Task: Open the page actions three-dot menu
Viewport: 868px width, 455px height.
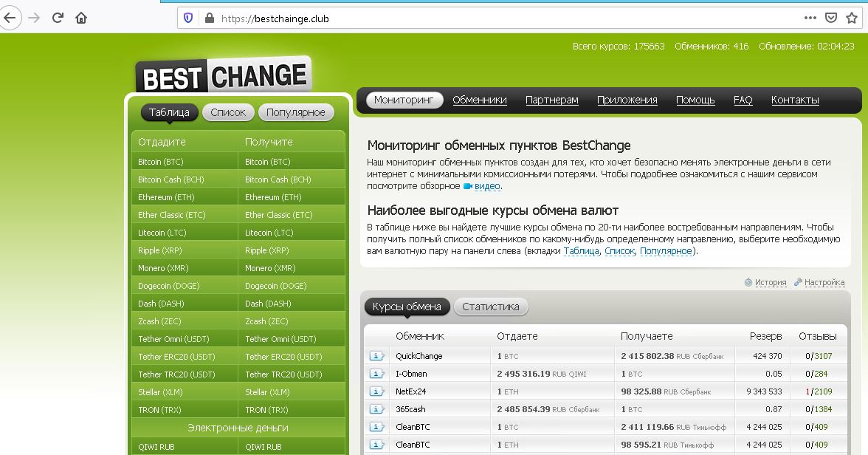Action: [810, 18]
